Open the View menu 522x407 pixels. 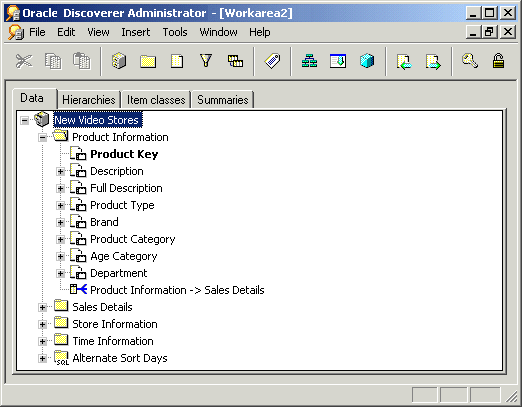coord(98,32)
